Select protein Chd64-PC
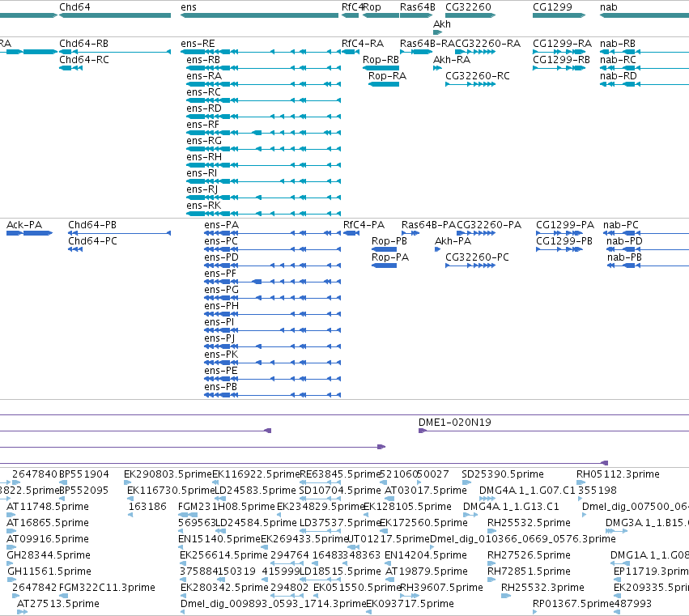The image size is (689, 616). [92, 241]
